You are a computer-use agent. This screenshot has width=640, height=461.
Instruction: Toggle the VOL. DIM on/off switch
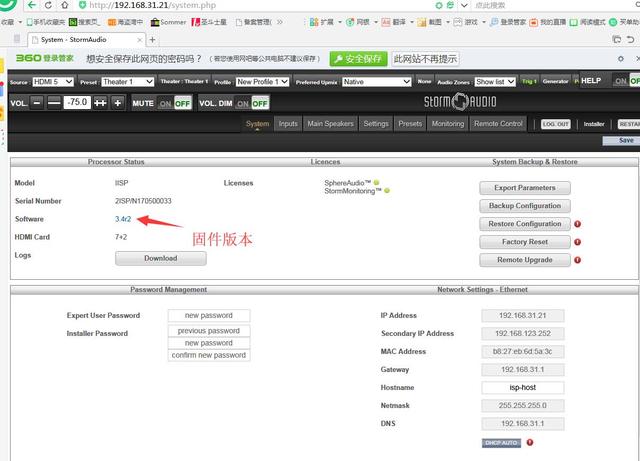(253, 102)
